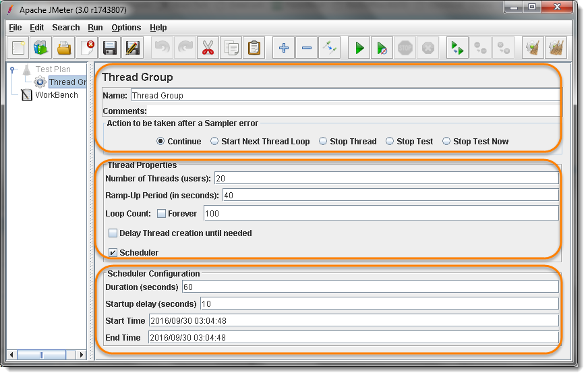This screenshot has height=377, width=588.
Task: Select WorkBench in the tree
Action: pyautogui.click(x=57, y=95)
